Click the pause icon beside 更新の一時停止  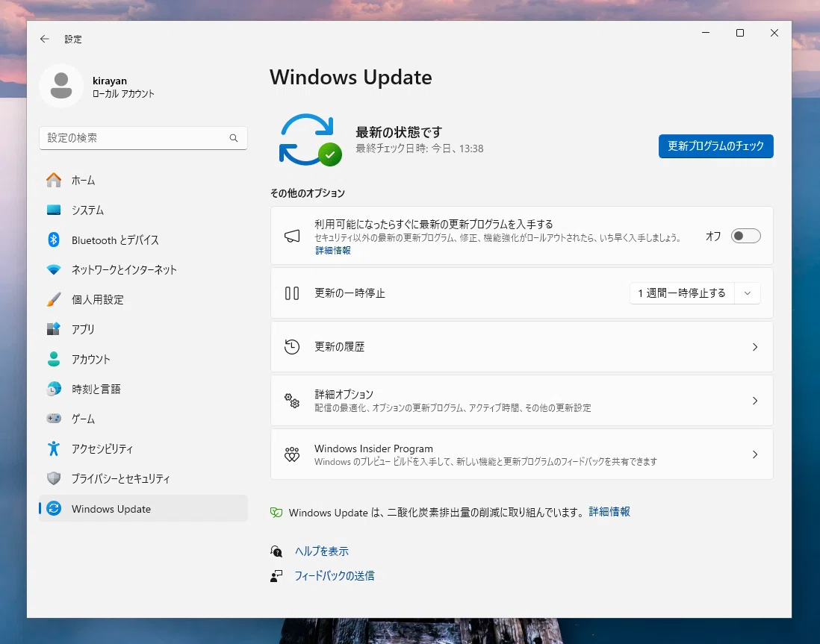(x=292, y=293)
